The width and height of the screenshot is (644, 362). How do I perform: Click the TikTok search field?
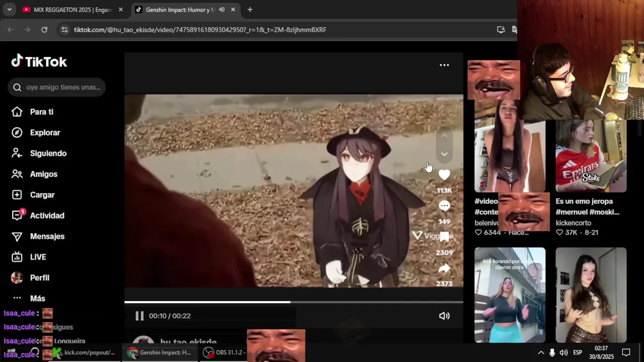[56, 87]
